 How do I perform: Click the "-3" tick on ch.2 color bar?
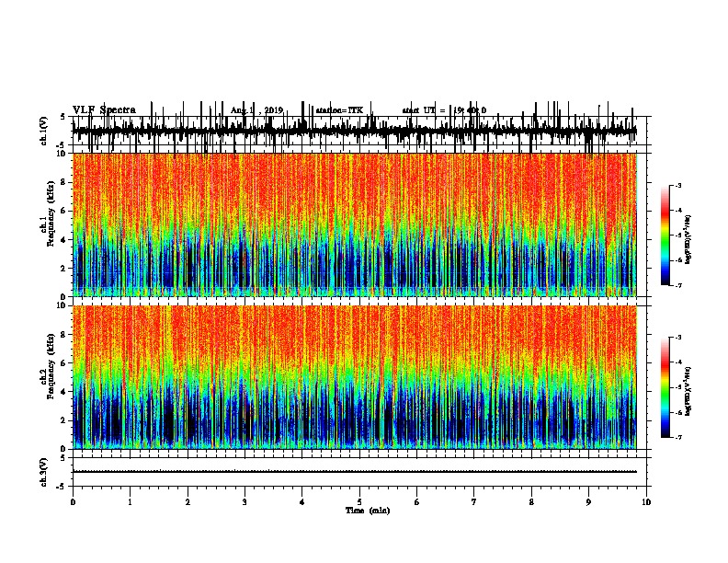677,338
